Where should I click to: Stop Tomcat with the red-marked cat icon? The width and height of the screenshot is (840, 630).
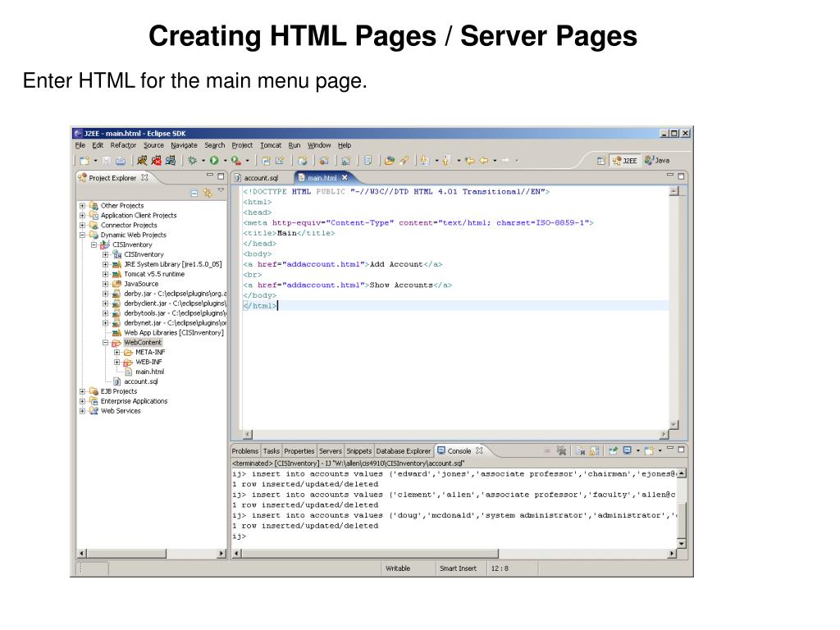click(156, 160)
